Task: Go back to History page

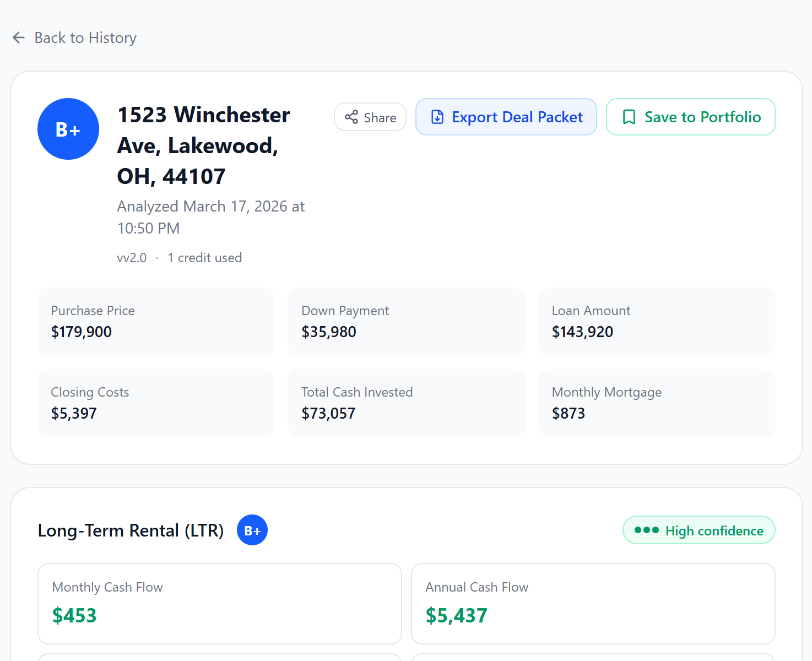Action: pyautogui.click(x=85, y=37)
